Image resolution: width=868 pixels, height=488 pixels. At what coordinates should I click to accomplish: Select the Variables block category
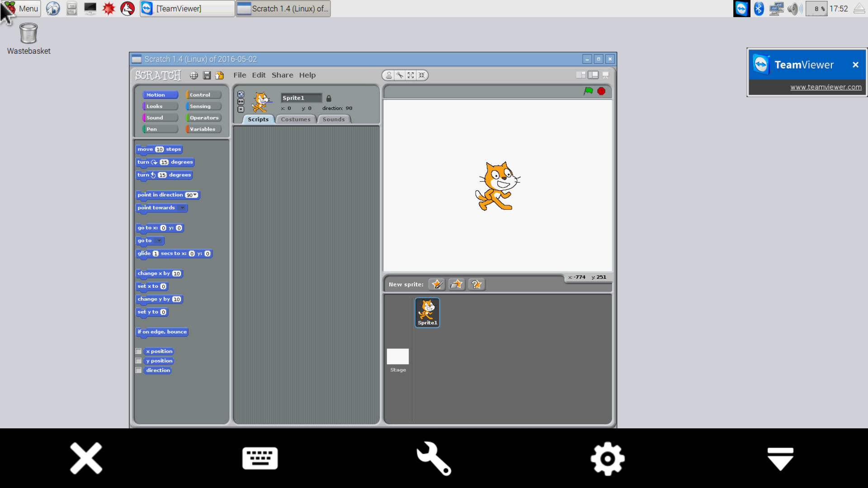[203, 129]
